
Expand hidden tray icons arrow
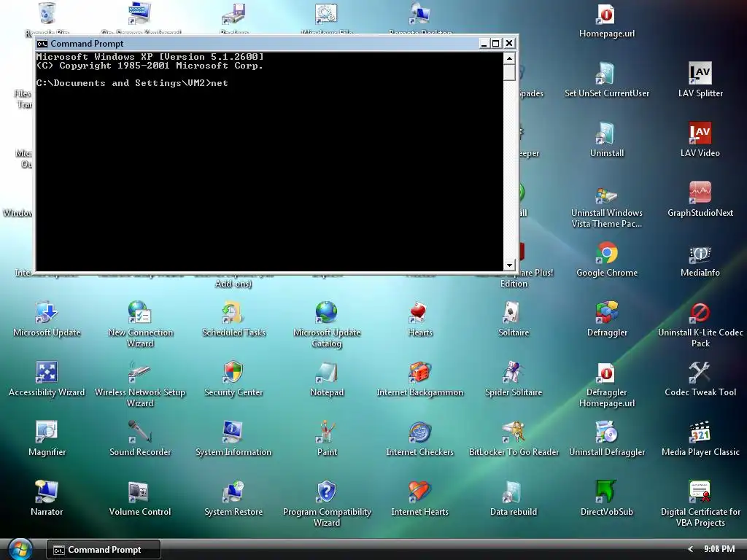690,549
